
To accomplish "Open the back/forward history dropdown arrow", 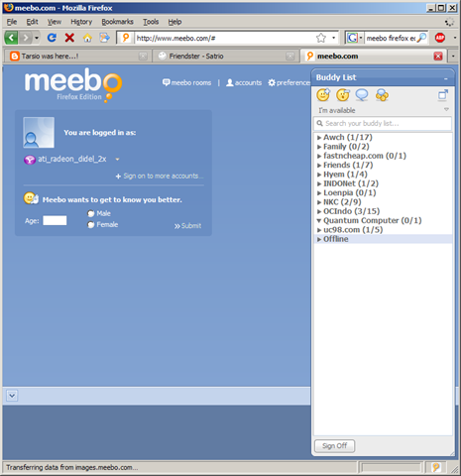I will tap(37, 38).
